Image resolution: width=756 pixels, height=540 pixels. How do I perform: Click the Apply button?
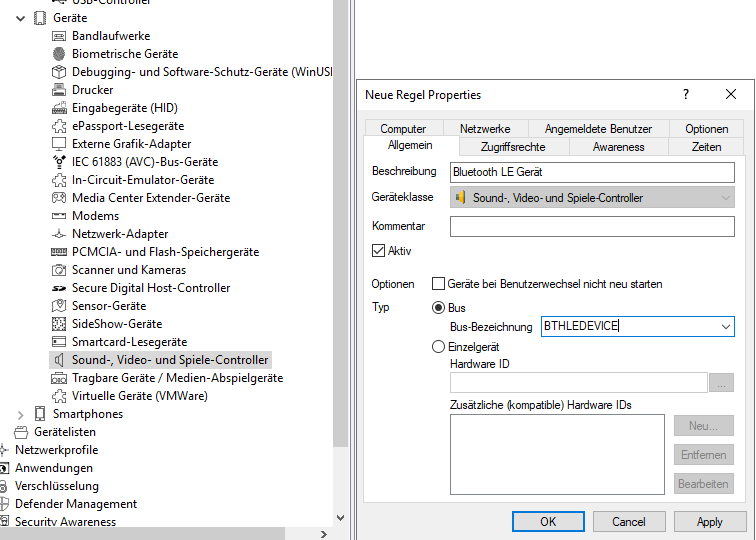point(709,521)
